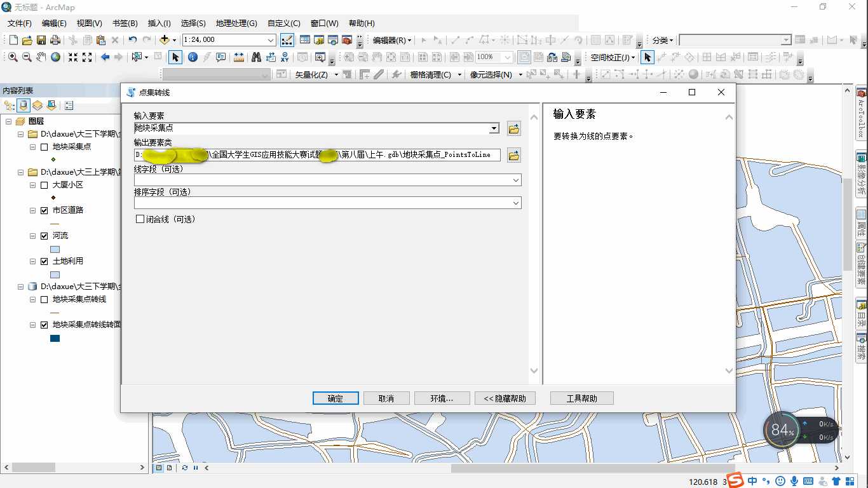Click the Add Data icon
This screenshot has height=488, width=868.
tap(164, 40)
